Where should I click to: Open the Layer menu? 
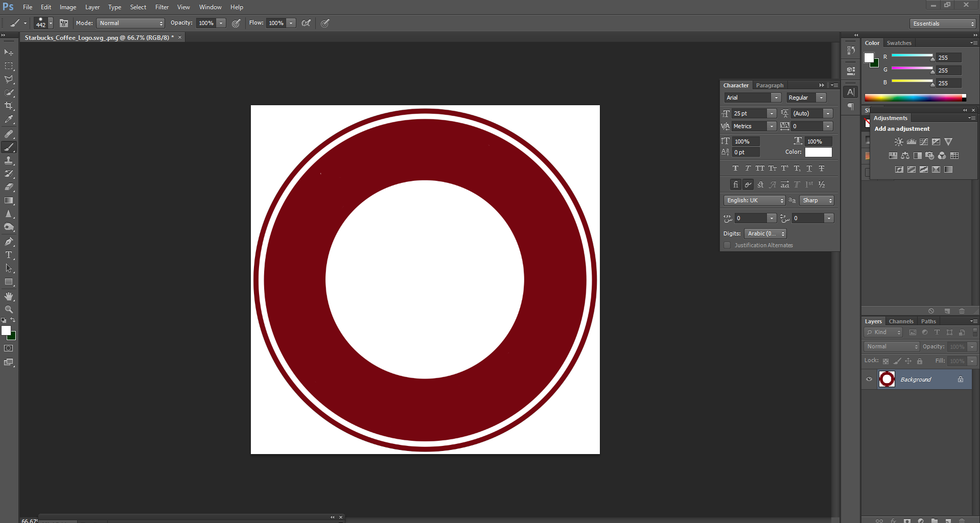[92, 7]
